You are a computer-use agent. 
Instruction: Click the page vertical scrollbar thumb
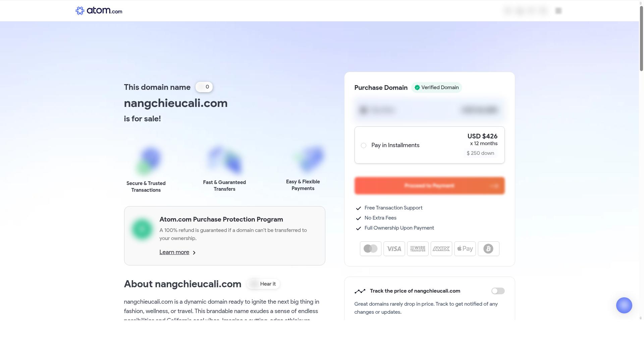pyautogui.click(x=641, y=37)
